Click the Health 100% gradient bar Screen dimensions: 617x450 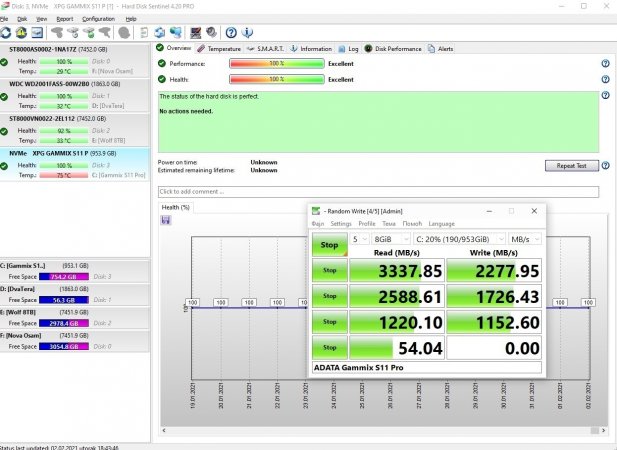(277, 79)
